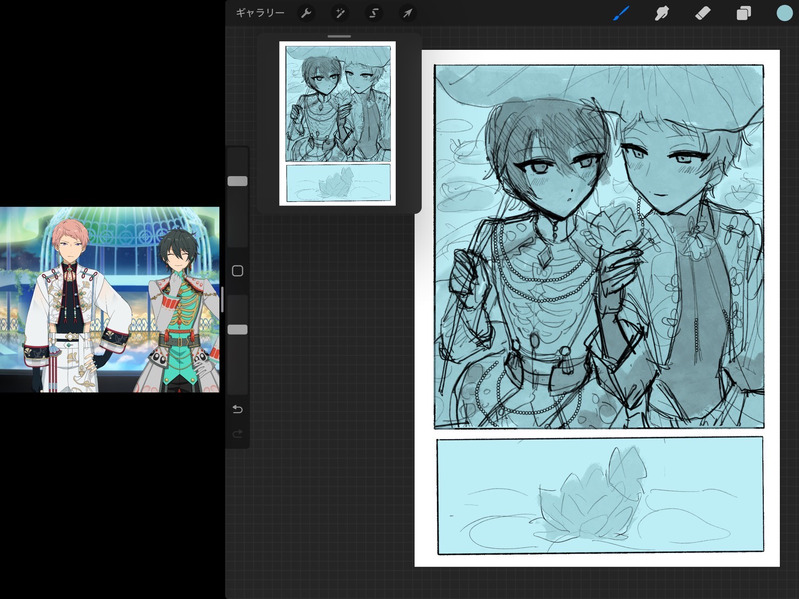The height and width of the screenshot is (599, 799).
Task: Open the Adjustments magic wand menu
Action: click(x=340, y=13)
